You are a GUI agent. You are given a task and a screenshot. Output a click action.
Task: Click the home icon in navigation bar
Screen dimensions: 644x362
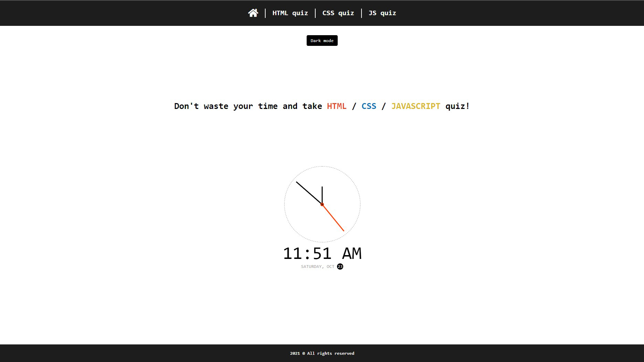253,13
